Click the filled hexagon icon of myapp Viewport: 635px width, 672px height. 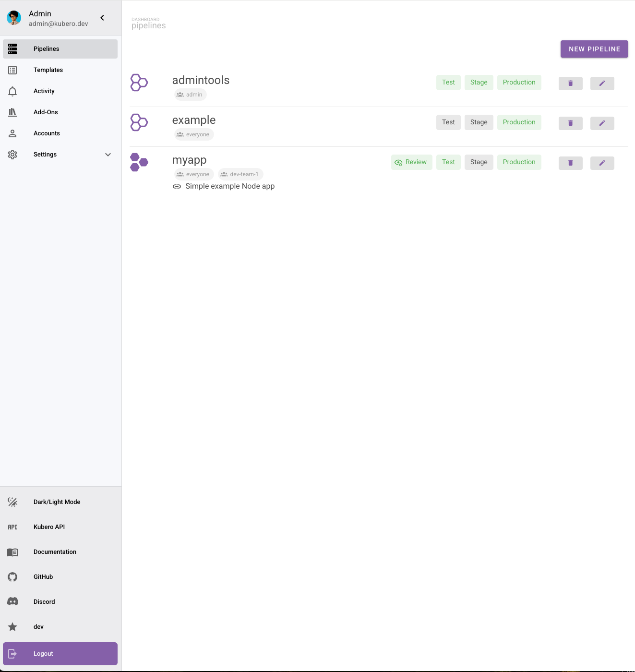coord(139,162)
